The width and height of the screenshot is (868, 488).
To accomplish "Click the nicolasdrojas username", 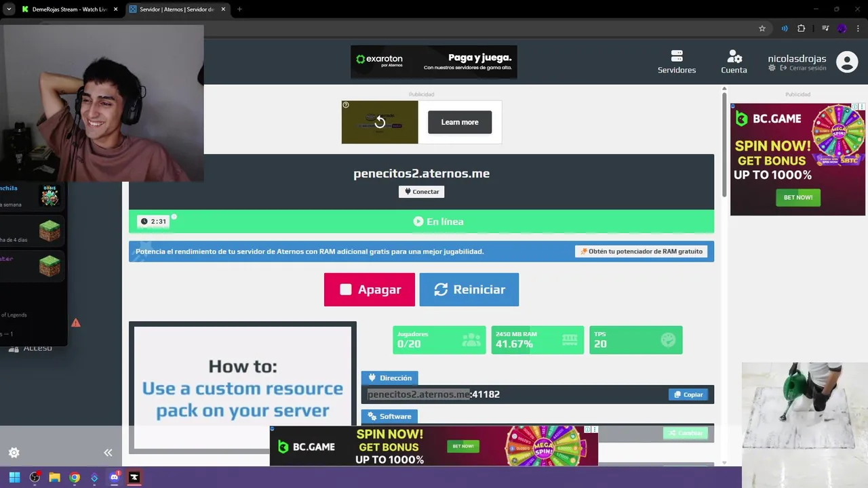I will coord(797,58).
